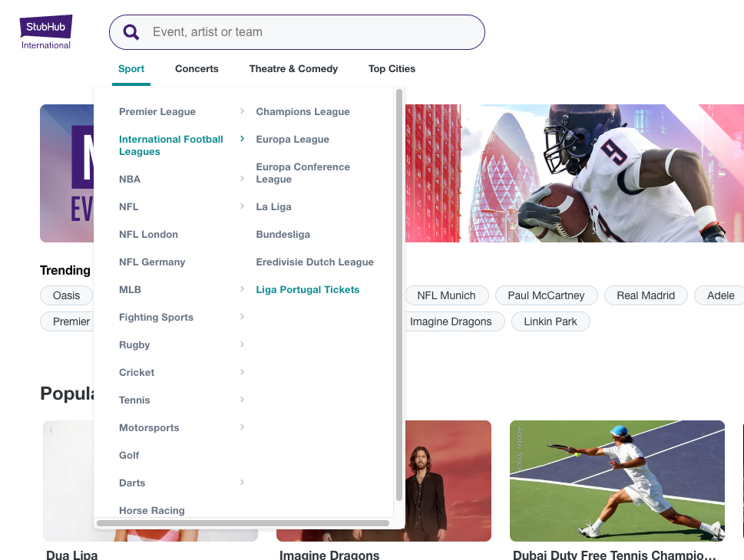Screen dimensions: 744x560
Task: Expand the Darts submenu chevron
Action: pyautogui.click(x=242, y=483)
